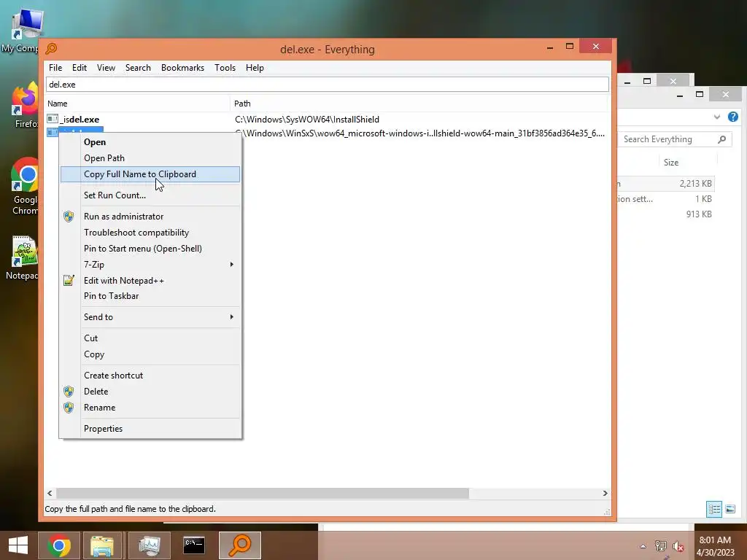The height and width of the screenshot is (560, 747).
Task: Click the shield icon next to Delete
Action: [x=69, y=392]
